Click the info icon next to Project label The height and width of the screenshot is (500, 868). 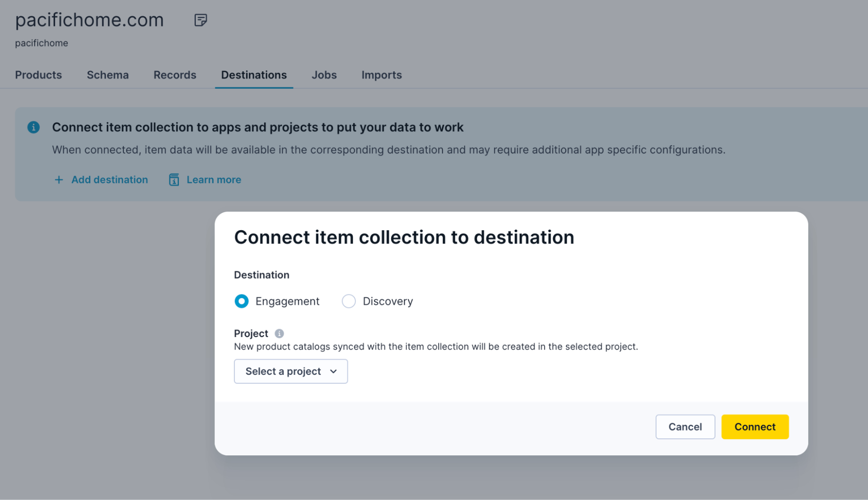280,333
